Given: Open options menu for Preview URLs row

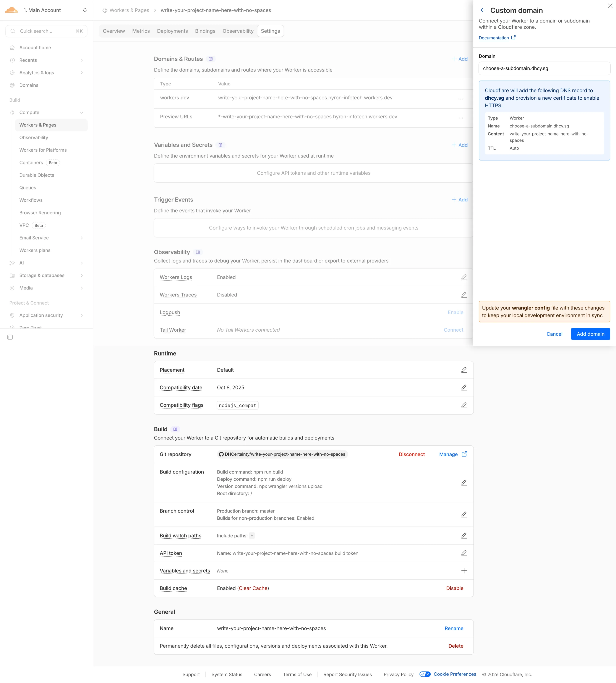Looking at the screenshot, I should pyautogui.click(x=461, y=118).
